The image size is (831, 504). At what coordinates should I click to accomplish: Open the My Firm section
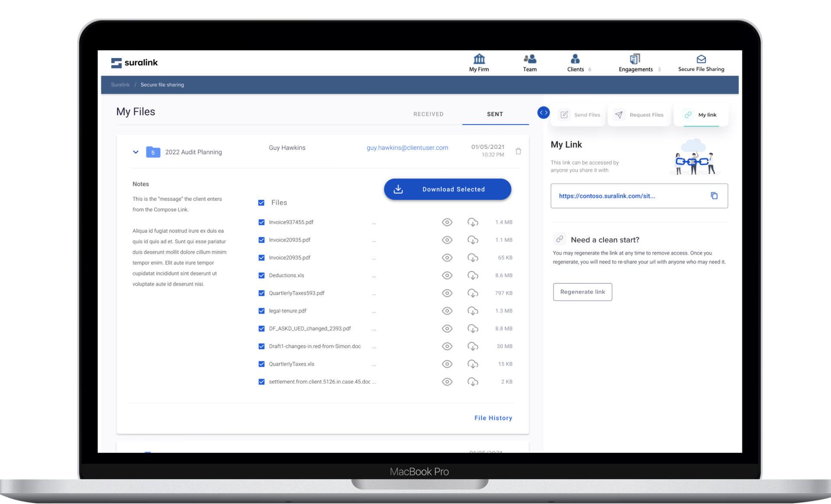(x=479, y=63)
